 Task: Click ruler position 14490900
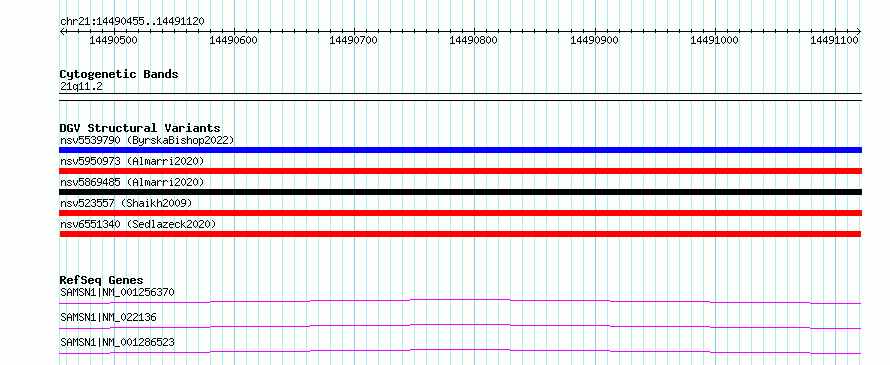pos(595,40)
